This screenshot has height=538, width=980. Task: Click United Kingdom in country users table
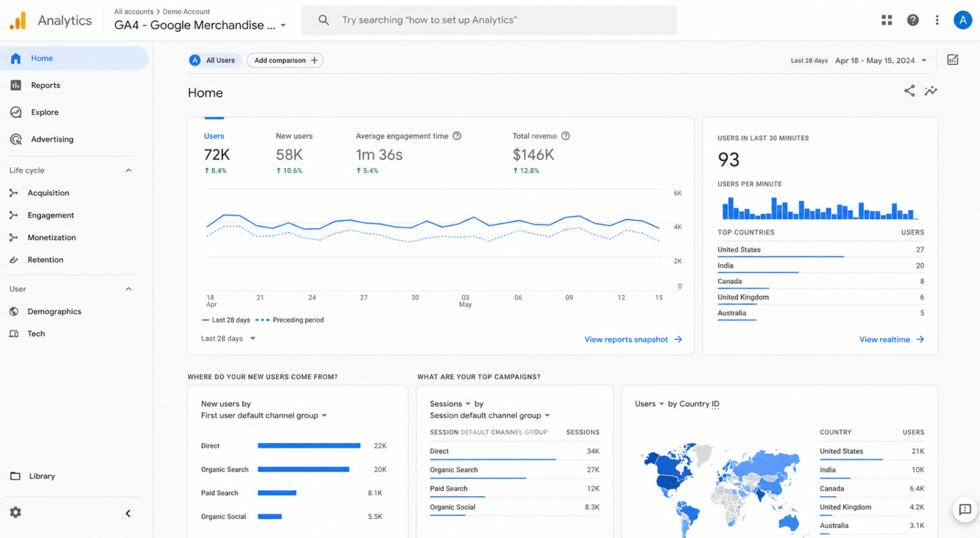pyautogui.click(x=872, y=507)
